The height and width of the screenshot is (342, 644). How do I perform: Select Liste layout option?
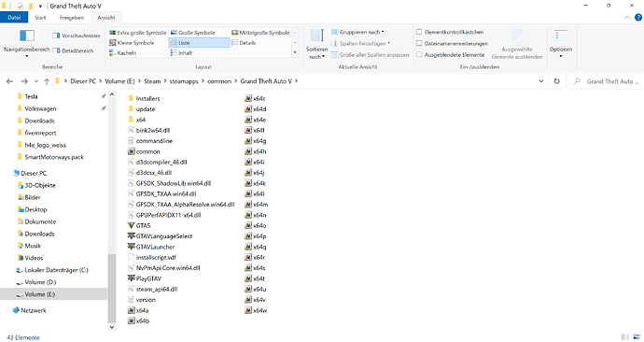tap(199, 43)
